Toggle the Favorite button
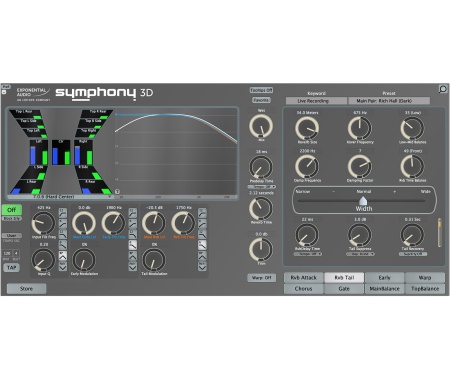 click(x=261, y=100)
